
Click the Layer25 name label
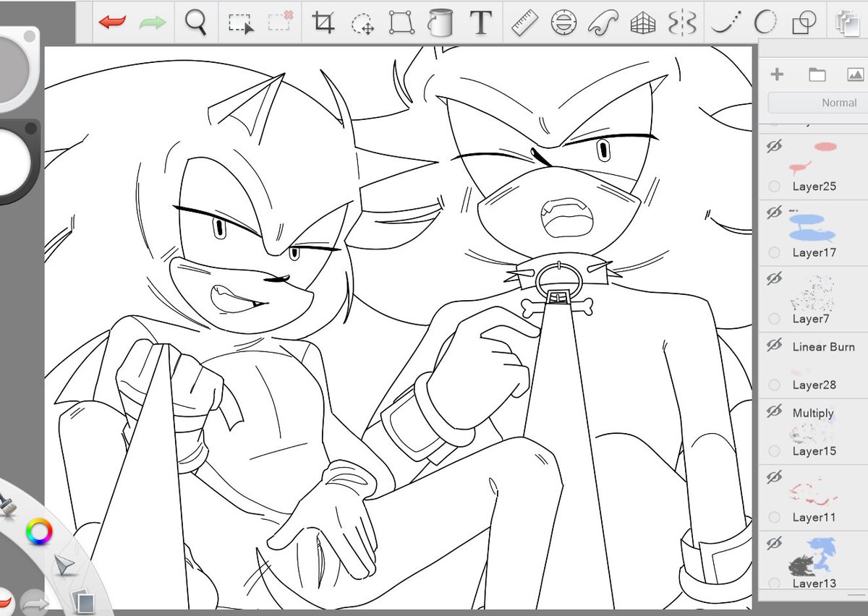tap(814, 187)
